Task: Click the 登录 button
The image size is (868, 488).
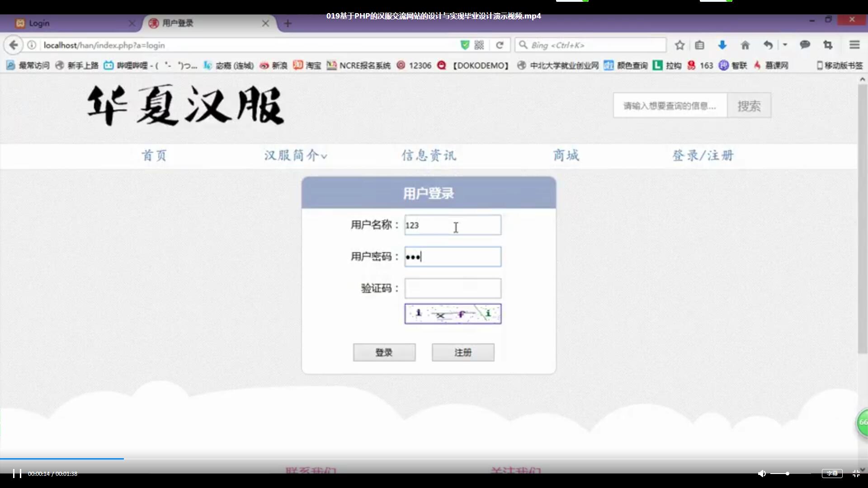Action: (x=384, y=352)
